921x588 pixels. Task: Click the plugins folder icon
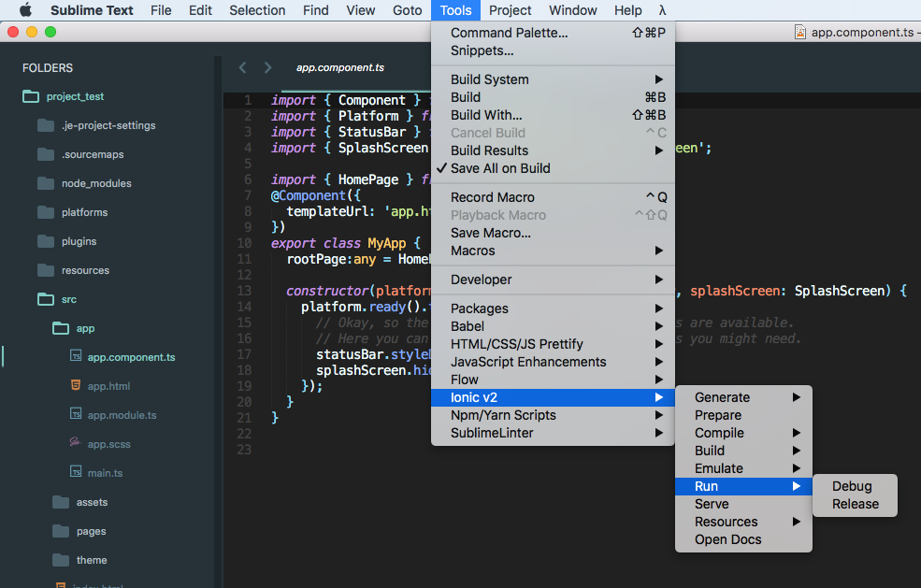45,241
